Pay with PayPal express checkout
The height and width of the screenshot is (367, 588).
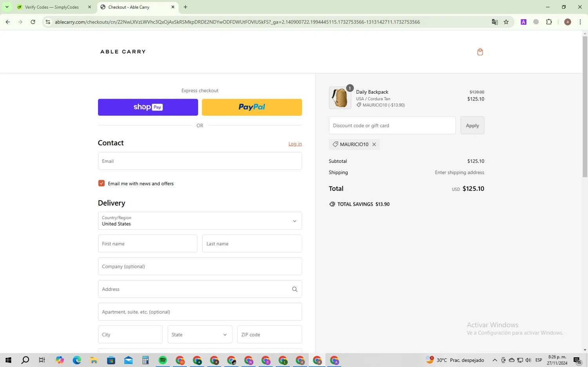coord(252,107)
